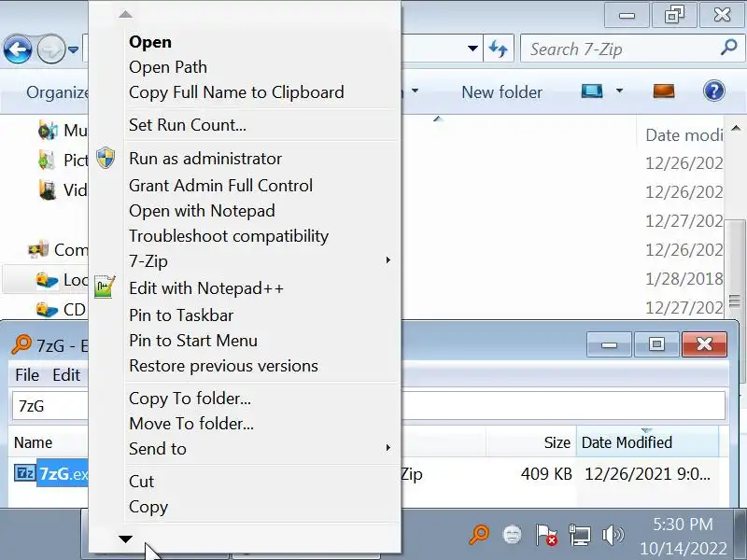Click the 12/26/2021 date modified cell
This screenshot has height=560, width=747.
pyautogui.click(x=647, y=474)
